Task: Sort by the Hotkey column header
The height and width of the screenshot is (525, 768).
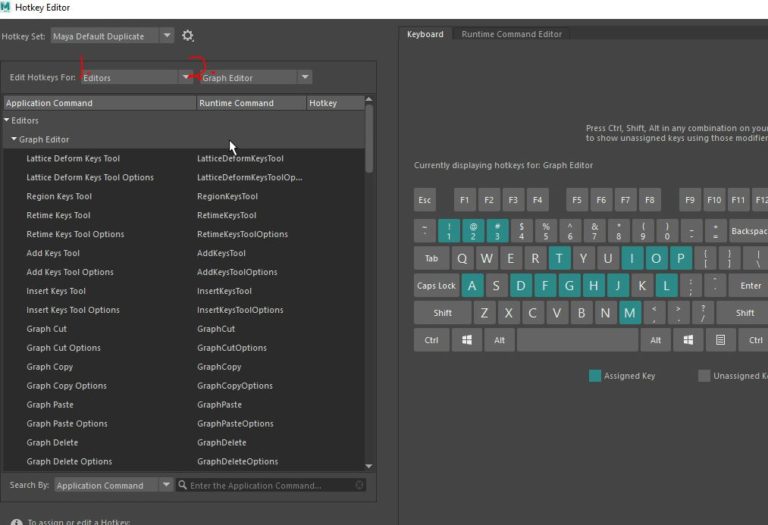Action: 336,103
